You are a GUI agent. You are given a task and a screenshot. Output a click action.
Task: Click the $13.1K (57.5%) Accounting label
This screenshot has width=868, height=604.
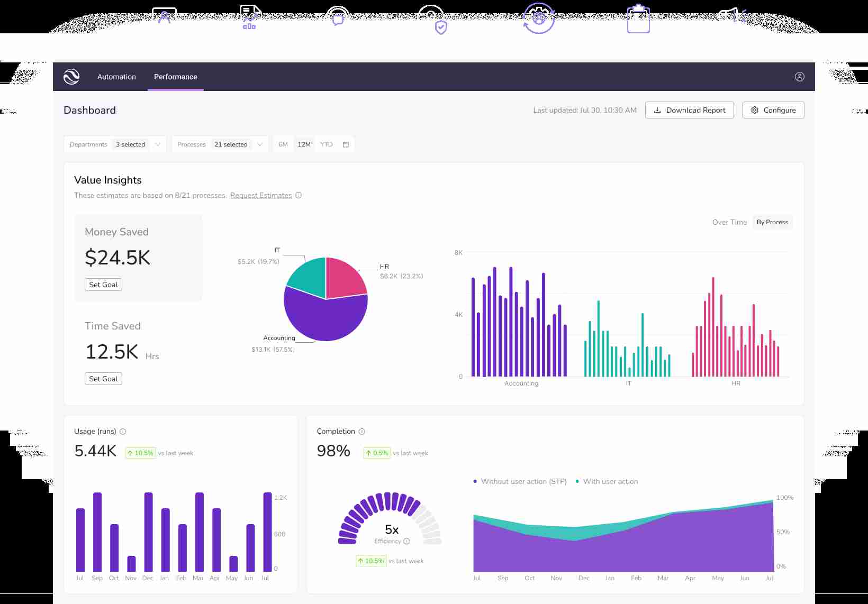click(x=273, y=350)
